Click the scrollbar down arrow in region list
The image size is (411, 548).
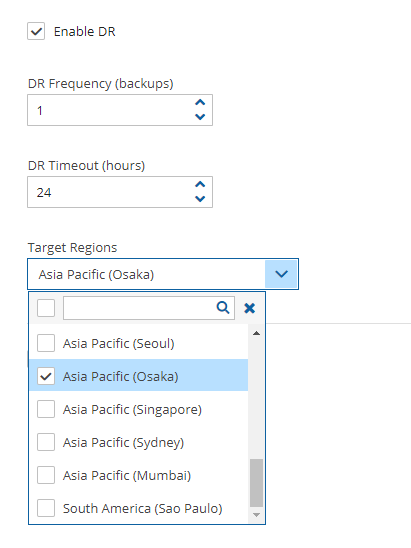(x=256, y=515)
